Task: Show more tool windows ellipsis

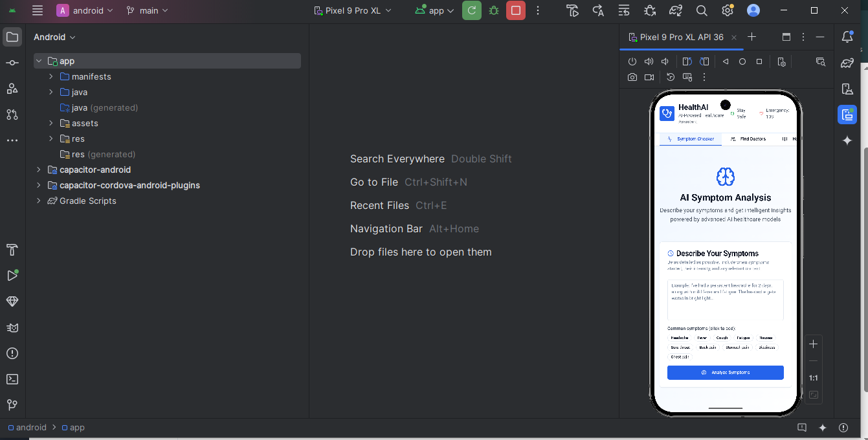Action: pos(12,140)
